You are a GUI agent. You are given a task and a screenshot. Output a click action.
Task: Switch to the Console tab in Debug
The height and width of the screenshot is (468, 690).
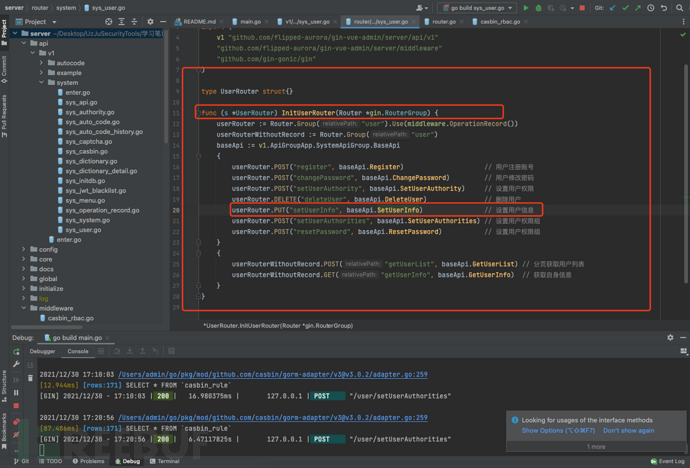[x=77, y=351]
